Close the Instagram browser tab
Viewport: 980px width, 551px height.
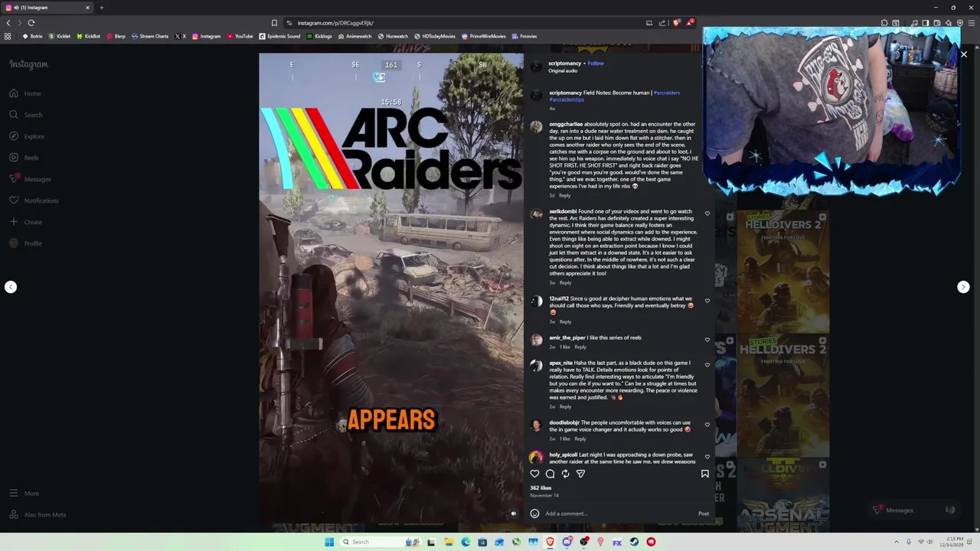pyautogui.click(x=87, y=8)
